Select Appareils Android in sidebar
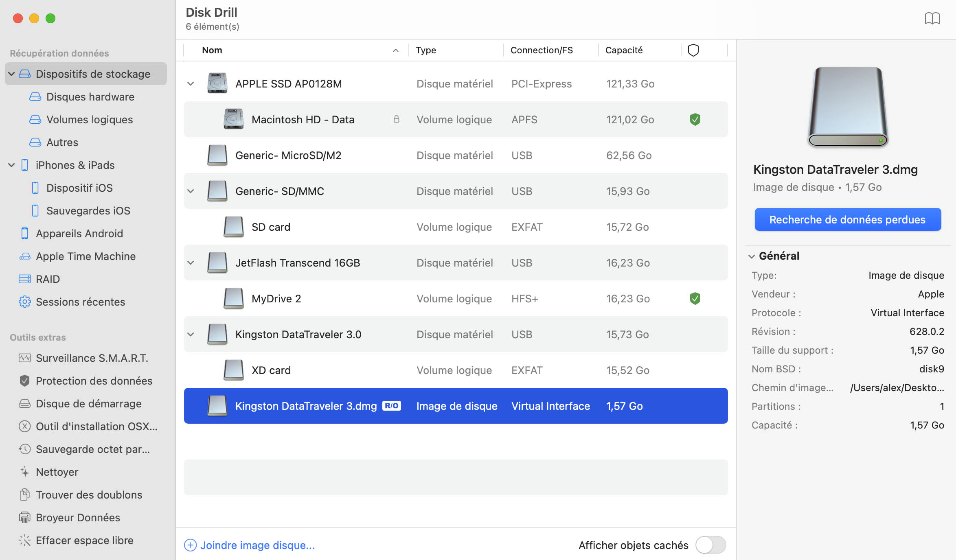Viewport: 956px width, 560px height. click(x=71, y=233)
